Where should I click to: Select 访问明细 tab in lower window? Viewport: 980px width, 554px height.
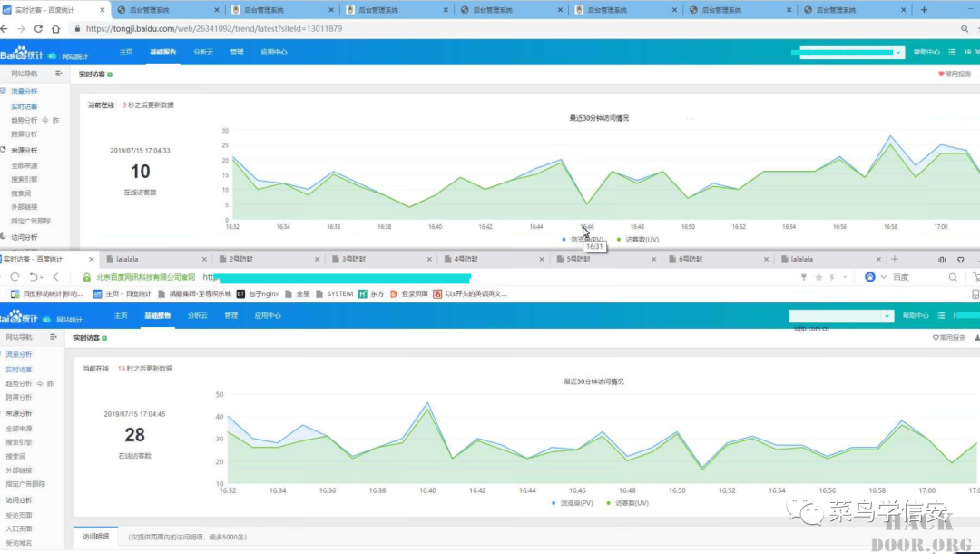95,537
